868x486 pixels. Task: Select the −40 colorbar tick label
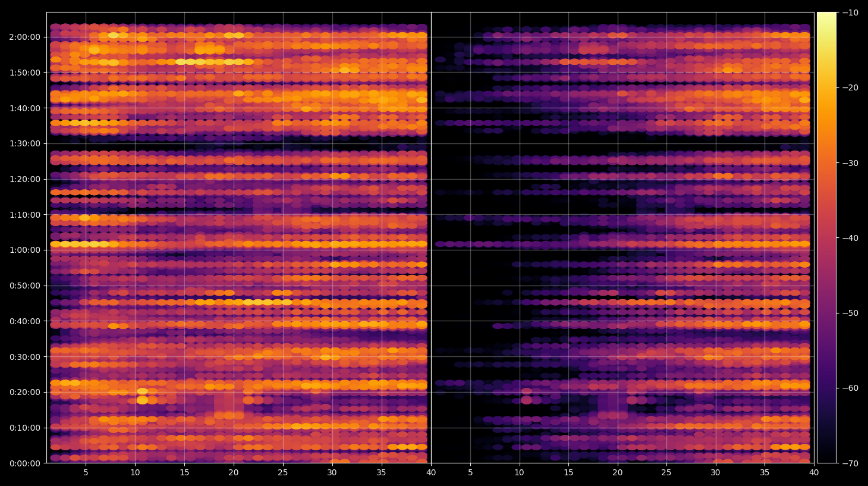(x=850, y=238)
